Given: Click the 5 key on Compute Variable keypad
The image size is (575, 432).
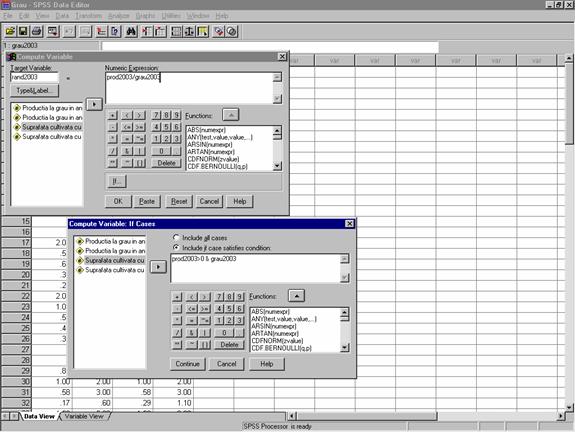Looking at the screenshot, I should click(166, 127).
